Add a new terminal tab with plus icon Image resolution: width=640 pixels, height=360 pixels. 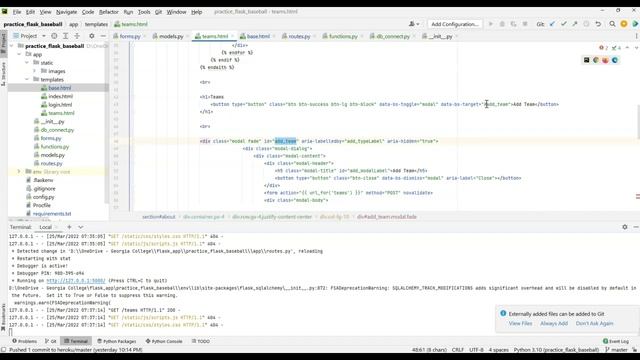(69, 227)
